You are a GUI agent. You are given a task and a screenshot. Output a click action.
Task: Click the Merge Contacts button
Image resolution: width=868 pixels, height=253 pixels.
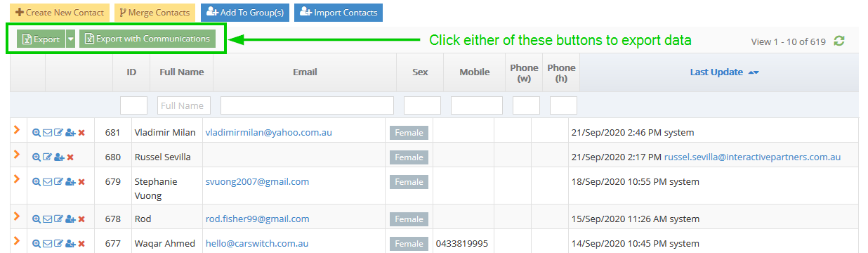point(155,13)
